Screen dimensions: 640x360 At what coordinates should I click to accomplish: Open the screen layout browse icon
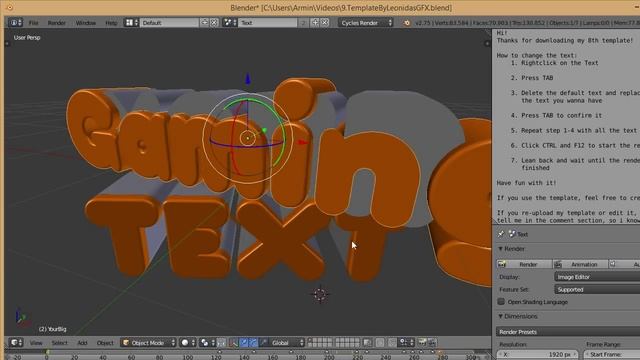click(131, 23)
